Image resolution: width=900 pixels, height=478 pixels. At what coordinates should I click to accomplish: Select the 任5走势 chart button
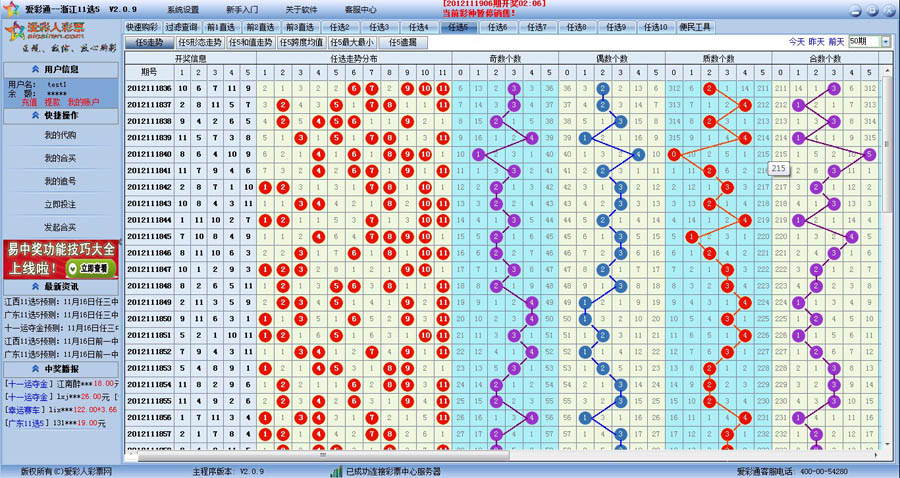[x=149, y=42]
